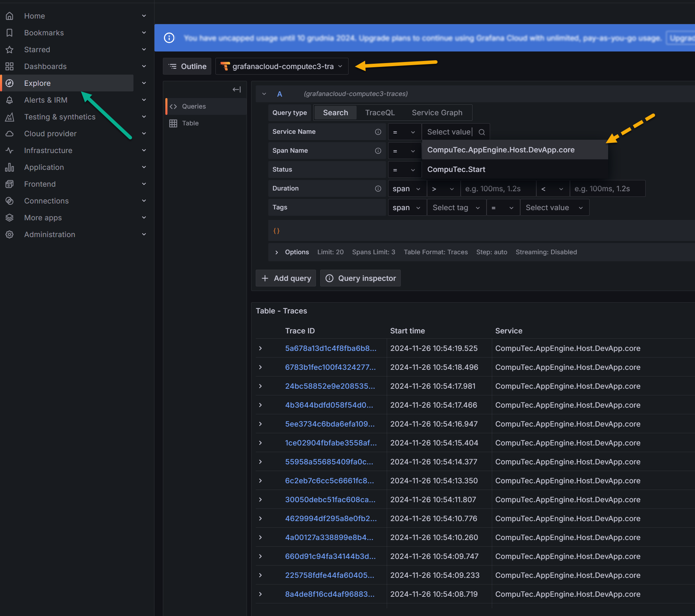Click the Starred star icon
Image resolution: width=695 pixels, height=616 pixels.
[9, 49]
